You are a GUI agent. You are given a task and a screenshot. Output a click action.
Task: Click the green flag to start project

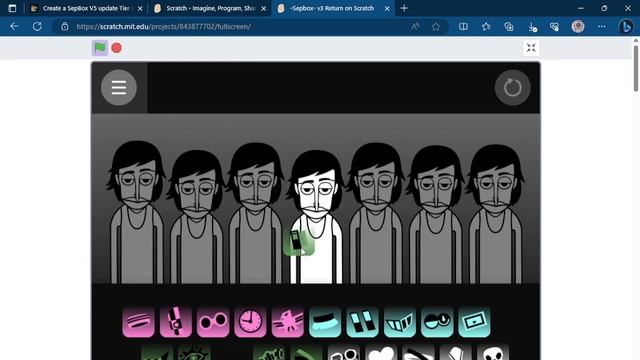click(x=100, y=48)
